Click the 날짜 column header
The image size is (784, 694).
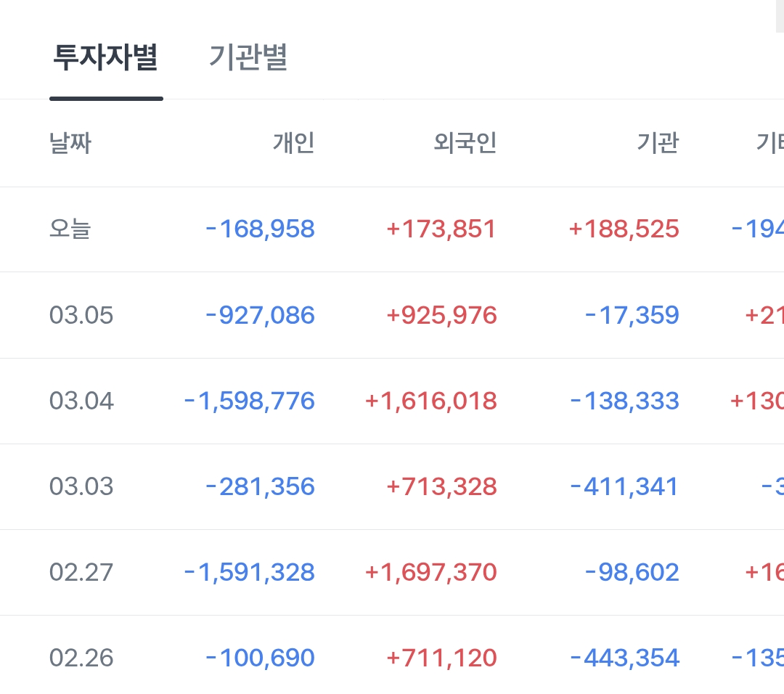pos(70,143)
